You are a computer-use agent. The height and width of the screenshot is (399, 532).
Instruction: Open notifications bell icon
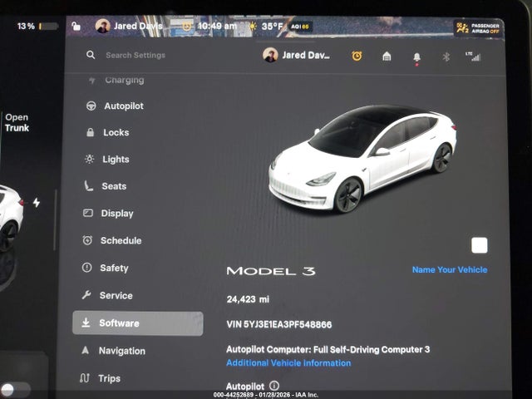click(x=416, y=57)
